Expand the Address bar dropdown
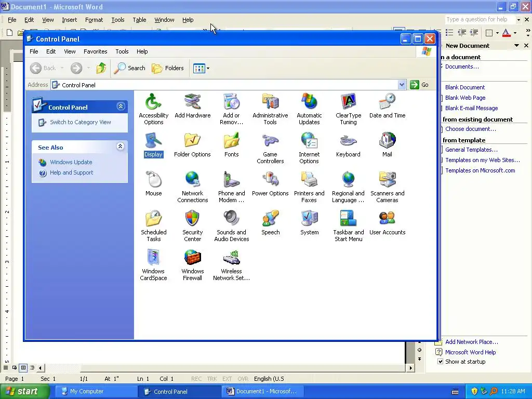532x399 pixels. pos(402,85)
